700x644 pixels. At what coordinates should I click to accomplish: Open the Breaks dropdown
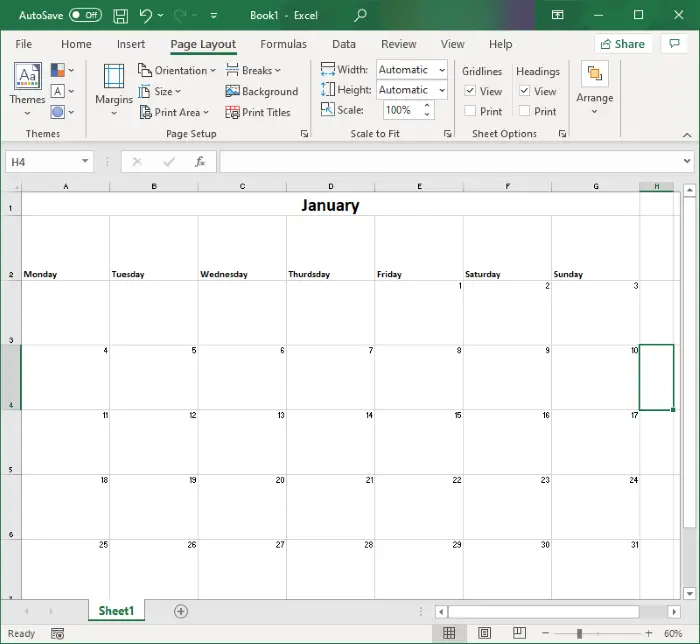click(253, 71)
